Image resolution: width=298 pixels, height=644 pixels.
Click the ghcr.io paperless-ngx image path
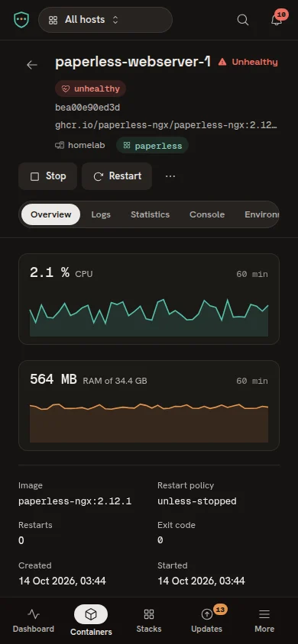pyautogui.click(x=167, y=125)
